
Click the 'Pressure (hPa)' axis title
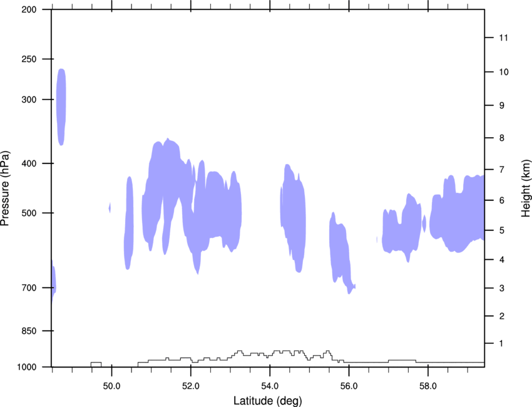5,188
